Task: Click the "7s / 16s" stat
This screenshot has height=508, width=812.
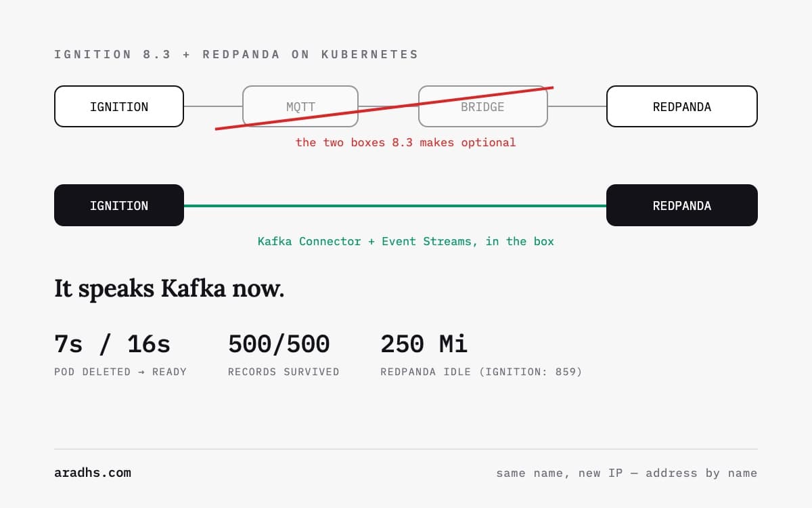Action: click(x=112, y=344)
